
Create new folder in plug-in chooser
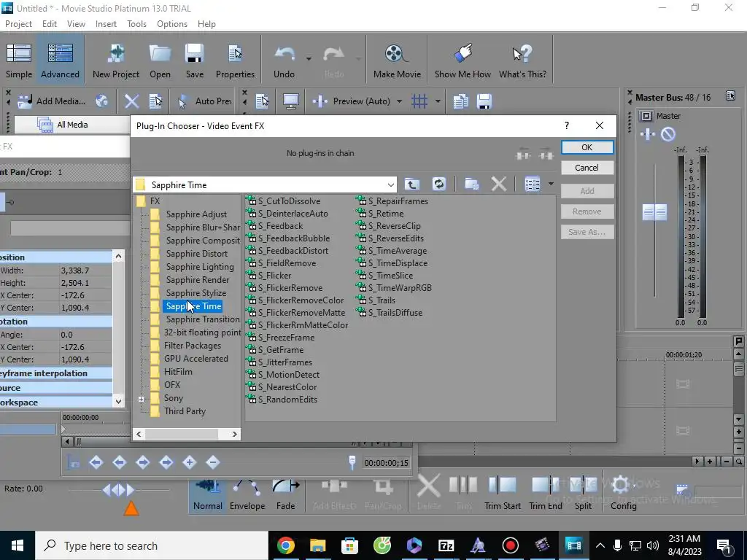(472, 184)
